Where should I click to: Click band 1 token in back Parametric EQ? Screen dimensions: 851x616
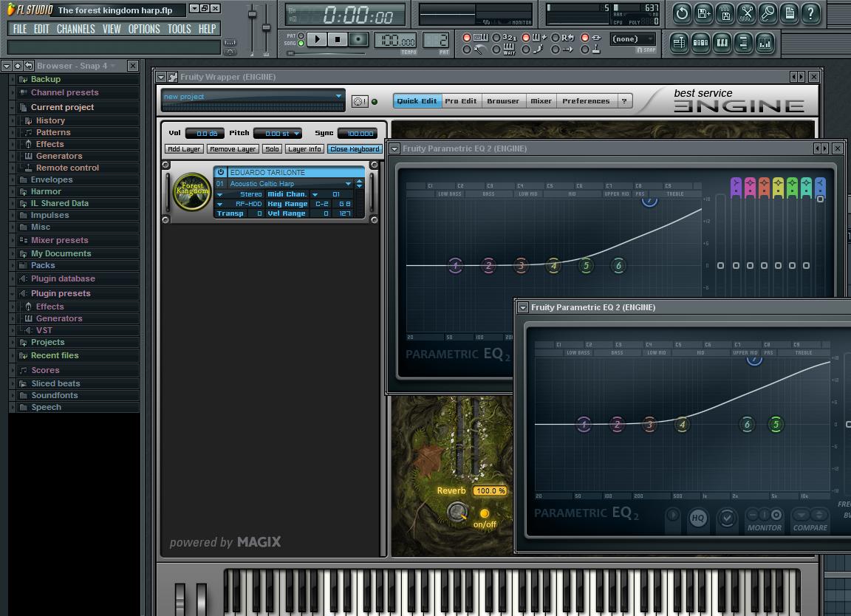455,265
